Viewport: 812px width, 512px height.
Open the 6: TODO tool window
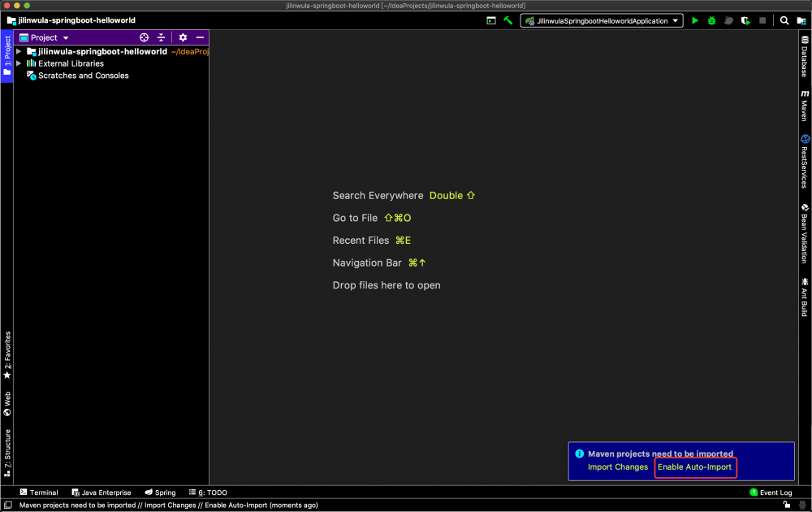208,492
